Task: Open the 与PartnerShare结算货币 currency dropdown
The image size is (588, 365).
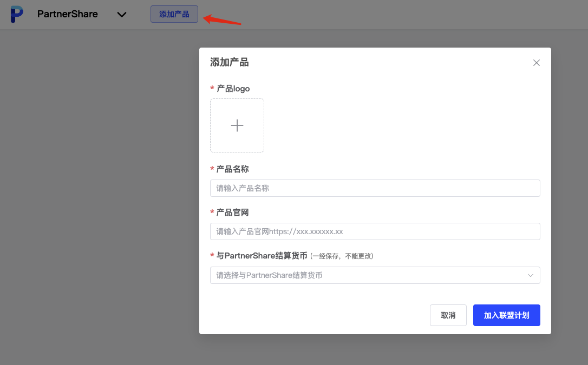Action: click(x=375, y=275)
